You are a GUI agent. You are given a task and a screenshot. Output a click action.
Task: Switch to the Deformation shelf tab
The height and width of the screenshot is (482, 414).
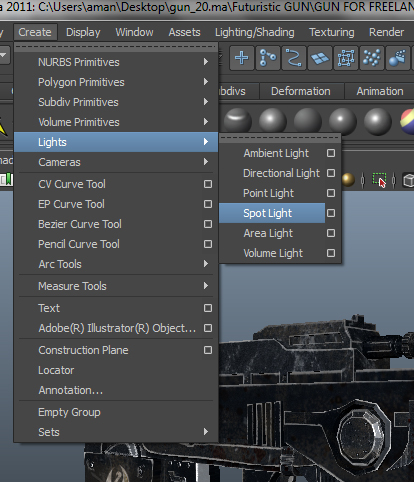[x=301, y=91]
